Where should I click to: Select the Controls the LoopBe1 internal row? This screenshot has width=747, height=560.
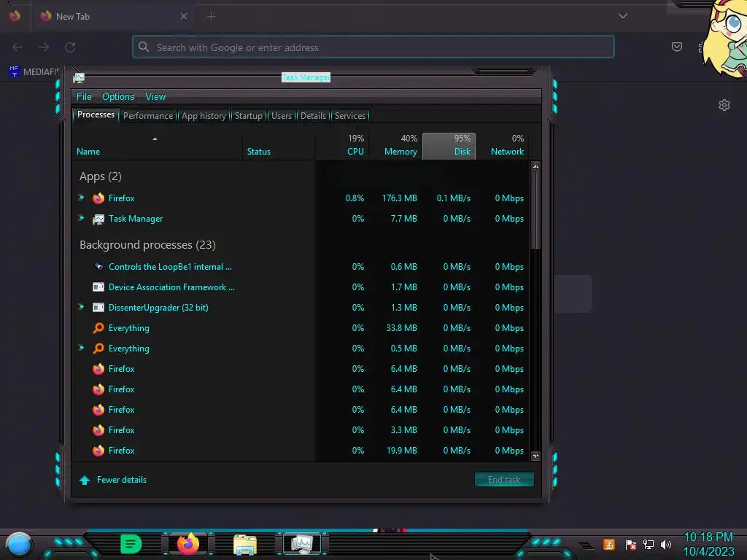[300, 267]
